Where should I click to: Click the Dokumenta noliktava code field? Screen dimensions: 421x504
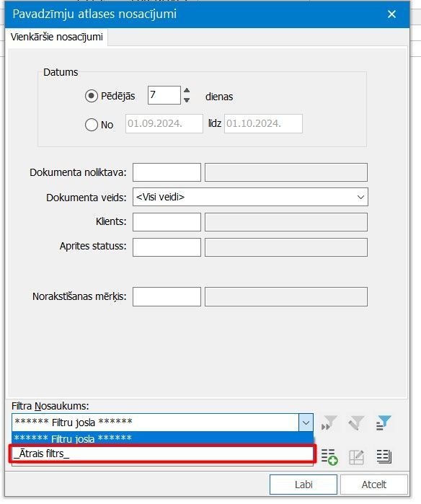167,172
